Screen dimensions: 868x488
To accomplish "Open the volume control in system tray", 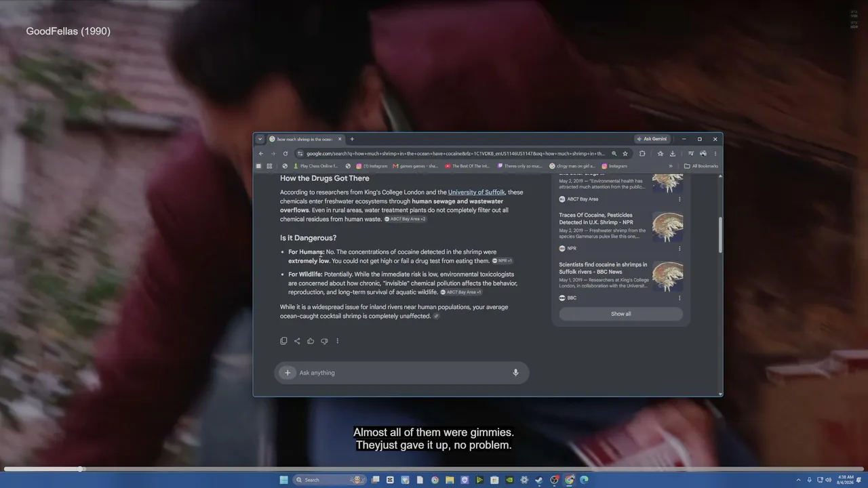I will click(x=828, y=480).
